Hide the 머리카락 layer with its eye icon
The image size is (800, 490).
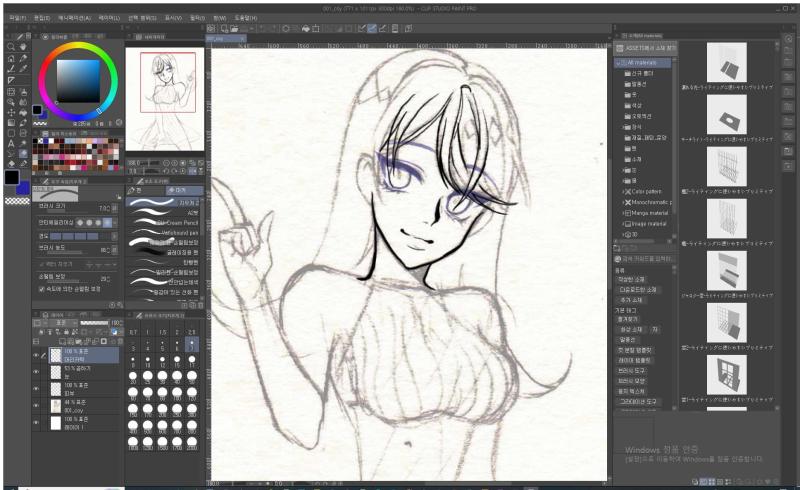pos(36,356)
